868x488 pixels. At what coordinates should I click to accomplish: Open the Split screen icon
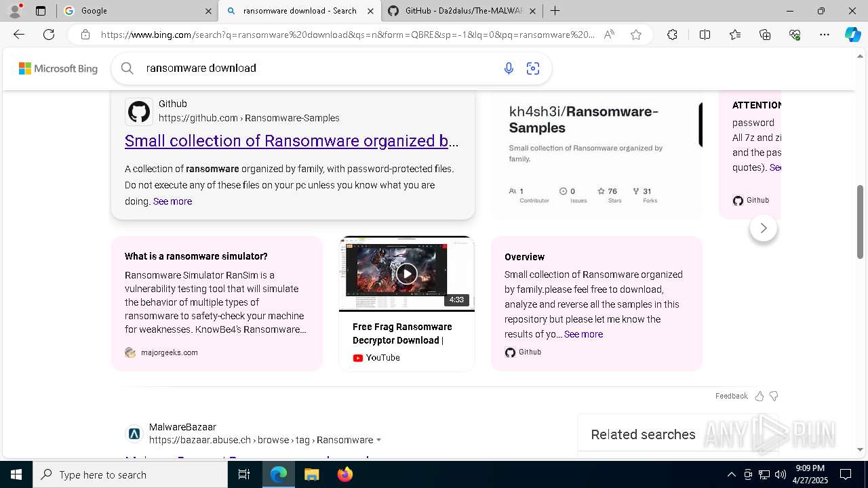pyautogui.click(x=705, y=35)
